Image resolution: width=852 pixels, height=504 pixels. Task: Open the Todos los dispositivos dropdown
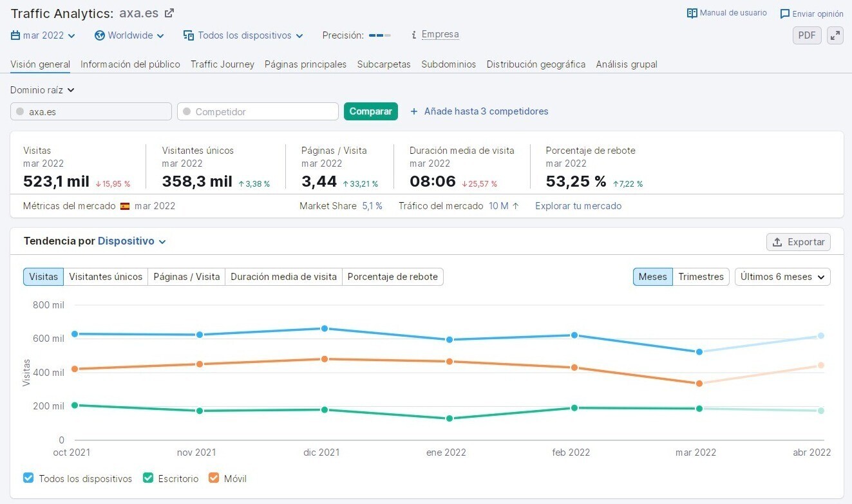[243, 35]
